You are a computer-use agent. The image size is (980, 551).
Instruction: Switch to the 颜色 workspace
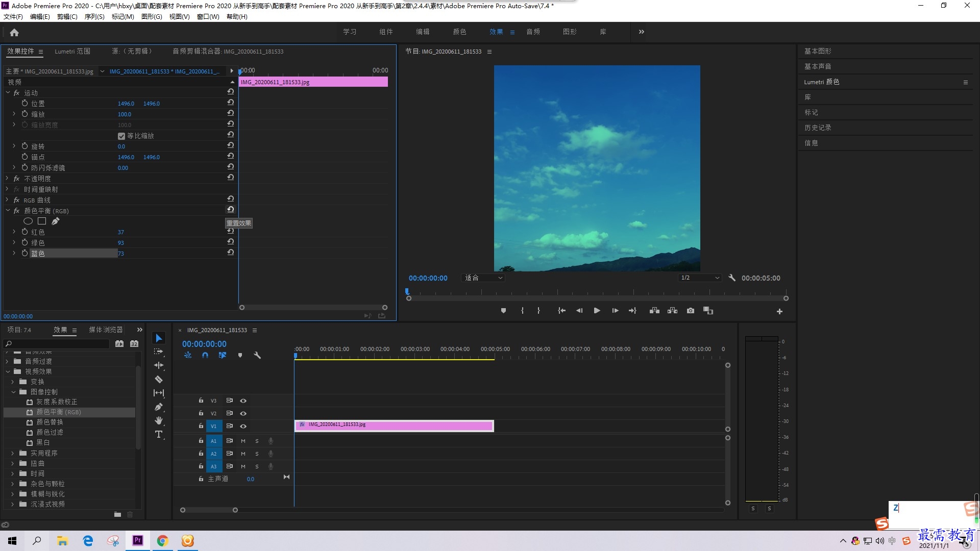[x=459, y=32]
